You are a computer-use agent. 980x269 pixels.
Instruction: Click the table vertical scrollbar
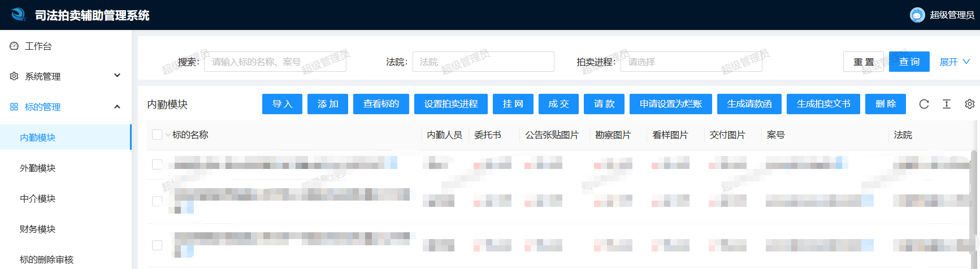click(973, 192)
